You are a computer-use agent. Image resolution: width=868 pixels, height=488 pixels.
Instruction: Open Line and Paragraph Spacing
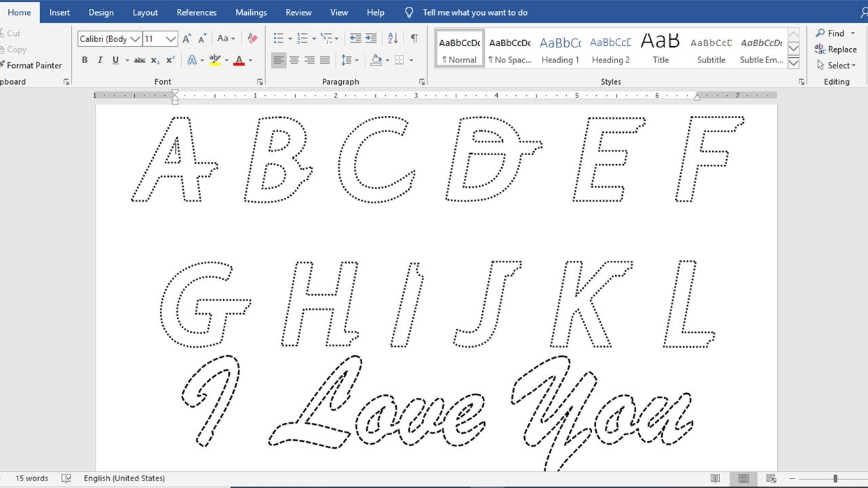click(346, 60)
